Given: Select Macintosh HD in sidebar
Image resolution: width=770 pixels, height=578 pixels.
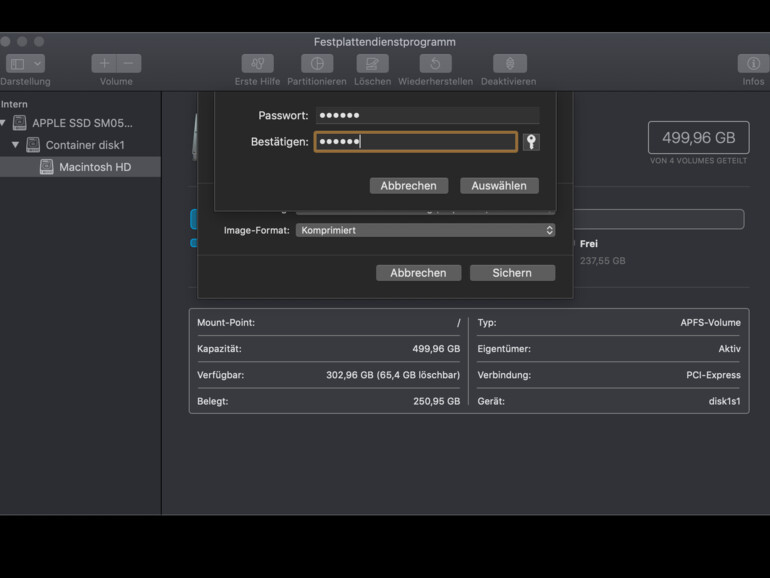Looking at the screenshot, I should point(94,167).
